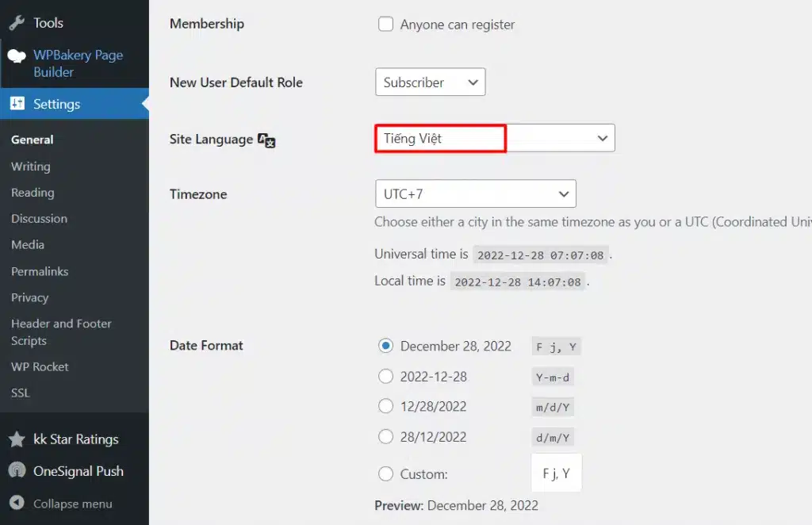Open WP Rocket settings
The width and height of the screenshot is (812, 525).
click(40, 366)
